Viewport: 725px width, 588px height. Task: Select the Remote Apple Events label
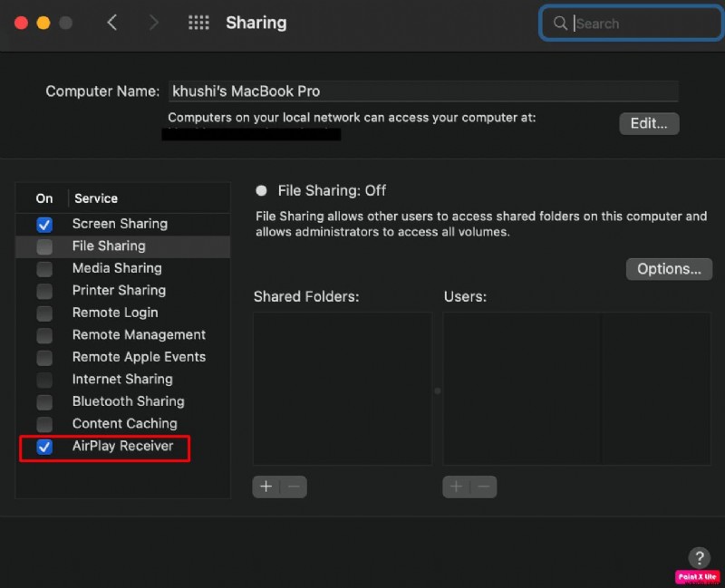pos(139,357)
